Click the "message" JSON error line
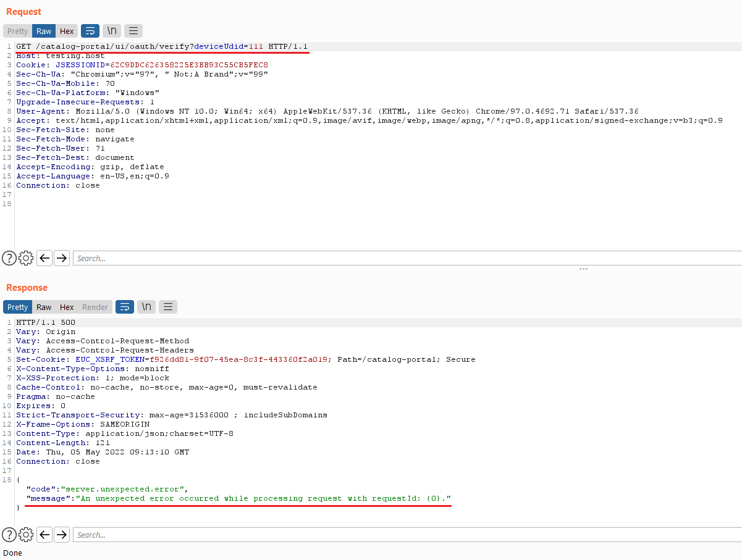The height and width of the screenshot is (560, 742). click(x=238, y=498)
